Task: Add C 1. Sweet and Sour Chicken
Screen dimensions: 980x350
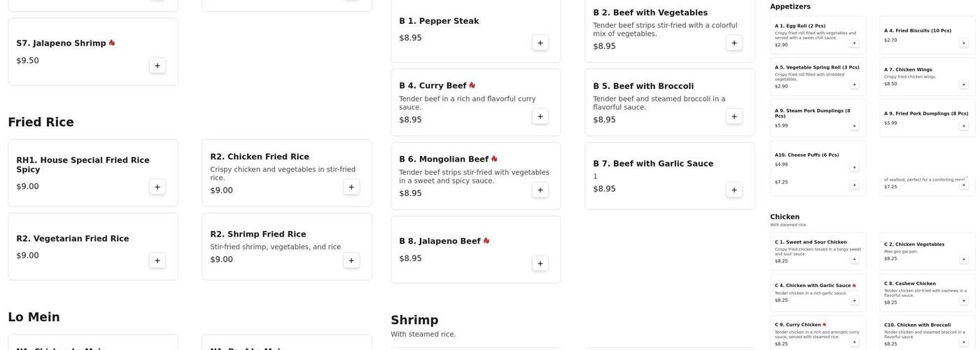Action: [854, 259]
